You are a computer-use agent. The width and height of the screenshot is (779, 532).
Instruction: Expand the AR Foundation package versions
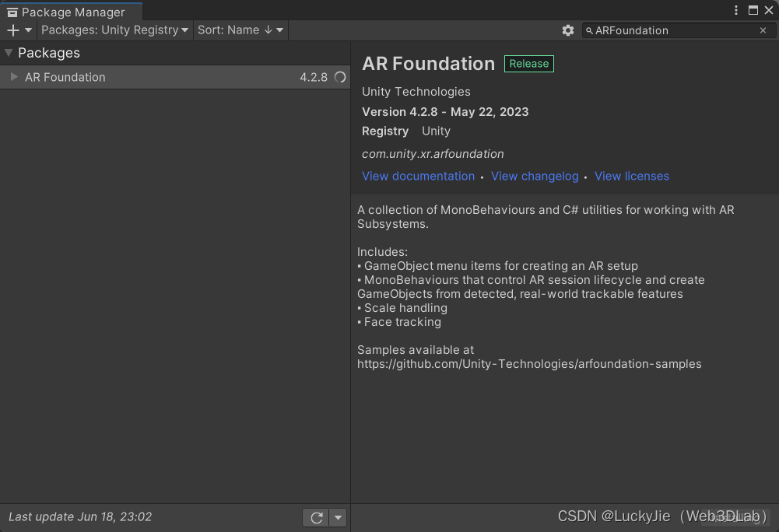[x=15, y=77]
